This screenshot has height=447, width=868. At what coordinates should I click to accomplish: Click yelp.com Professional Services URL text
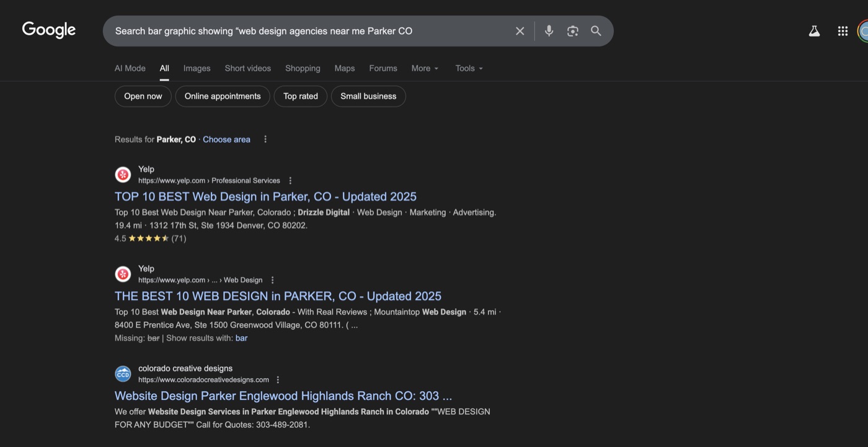coord(209,181)
